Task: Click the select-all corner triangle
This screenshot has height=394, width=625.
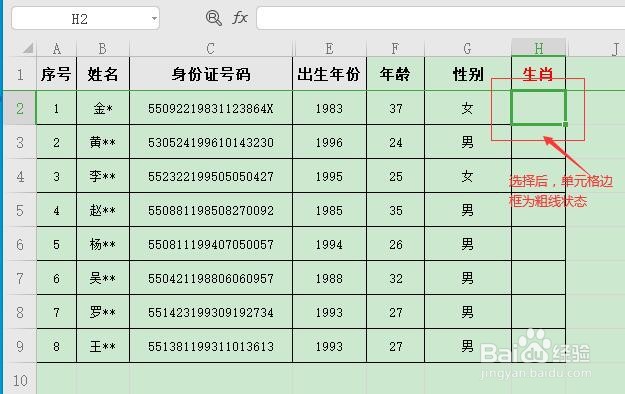Action: (28, 49)
